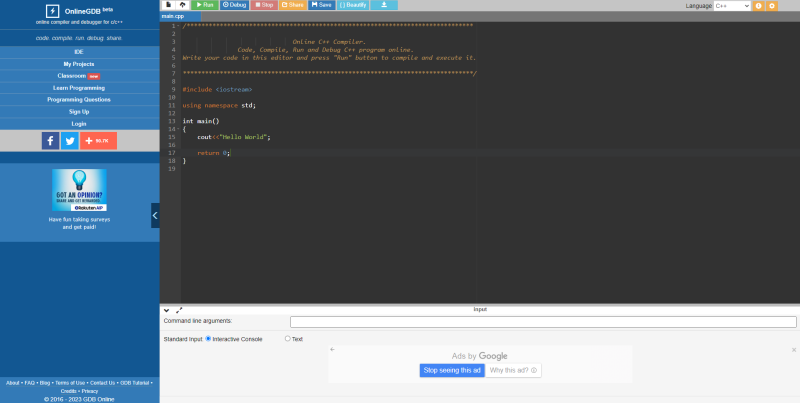The width and height of the screenshot is (800, 403).
Task: Click the command line arguments field
Action: pos(543,322)
